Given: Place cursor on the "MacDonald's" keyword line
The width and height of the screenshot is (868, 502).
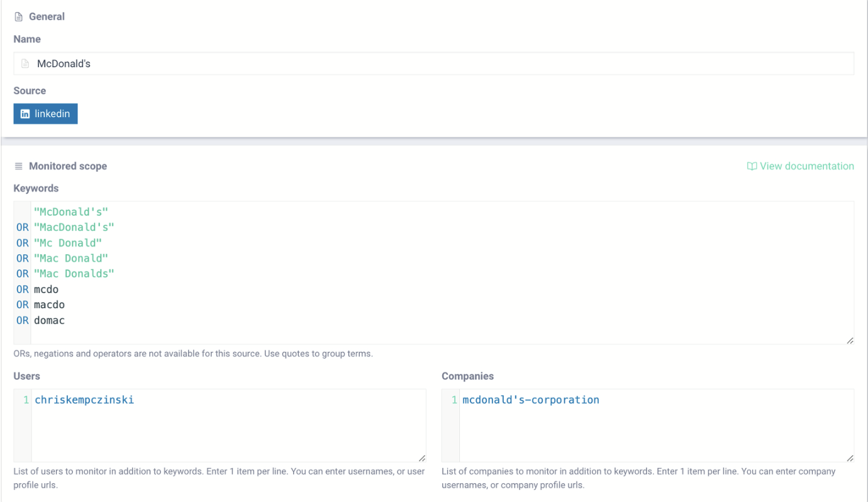Looking at the screenshot, I should 74,227.
